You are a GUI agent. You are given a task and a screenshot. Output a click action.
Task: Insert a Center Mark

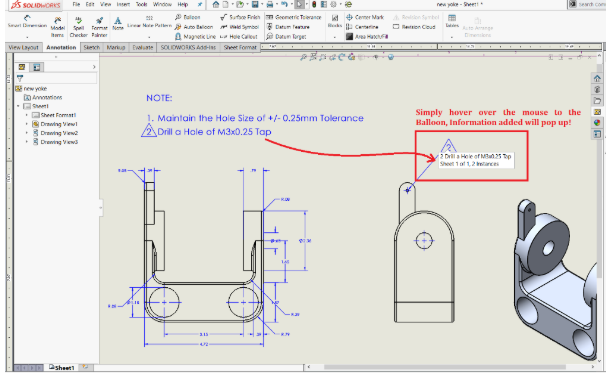click(365, 17)
